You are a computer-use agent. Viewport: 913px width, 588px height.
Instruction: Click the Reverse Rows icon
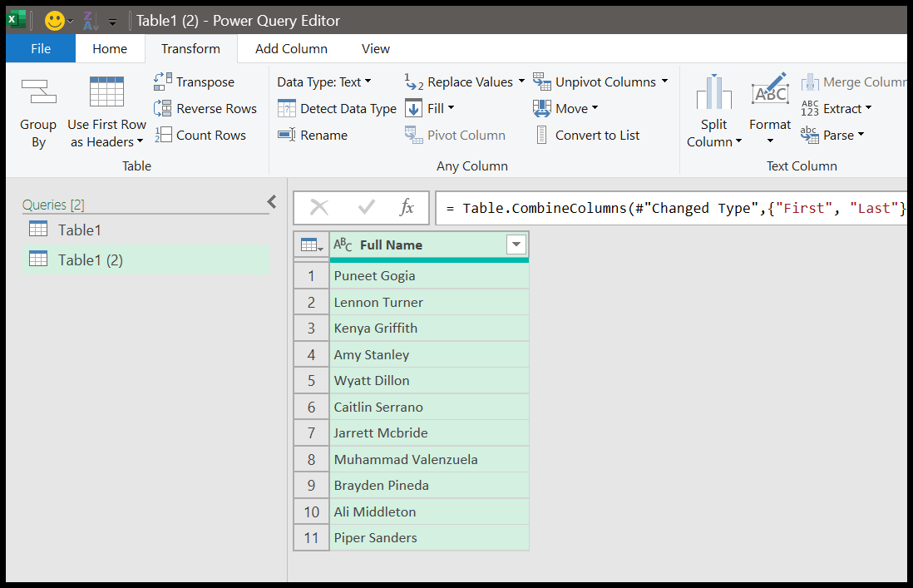(x=163, y=108)
